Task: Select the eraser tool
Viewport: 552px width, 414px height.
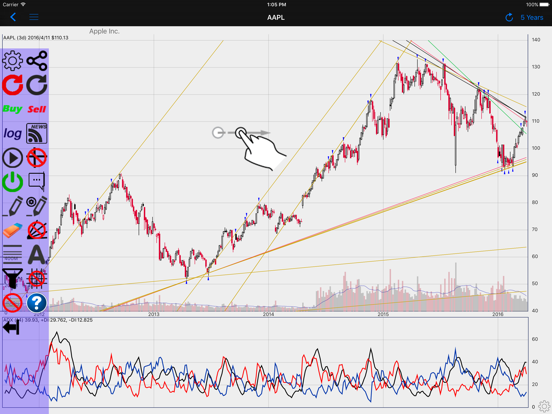Action: point(12,231)
